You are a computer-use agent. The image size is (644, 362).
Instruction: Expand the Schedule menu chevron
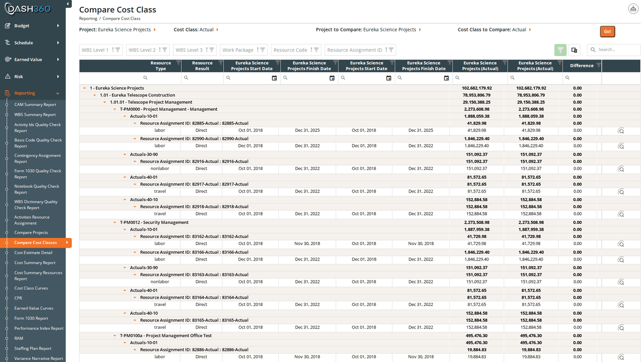pos(58,43)
